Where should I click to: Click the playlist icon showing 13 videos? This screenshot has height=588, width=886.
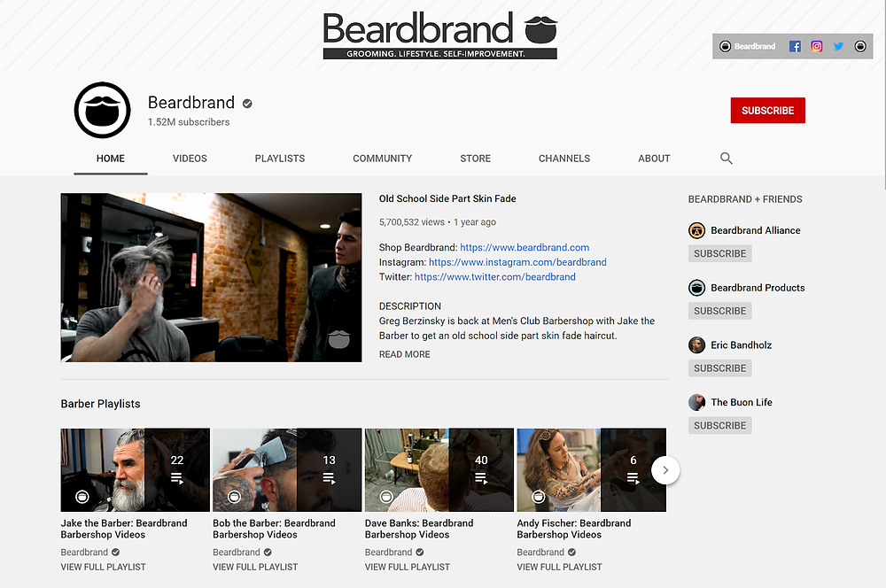pyautogui.click(x=329, y=478)
